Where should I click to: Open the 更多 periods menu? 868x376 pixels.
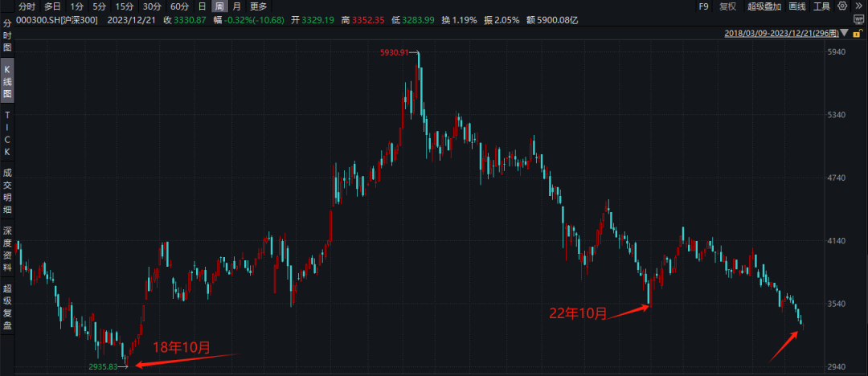258,6
